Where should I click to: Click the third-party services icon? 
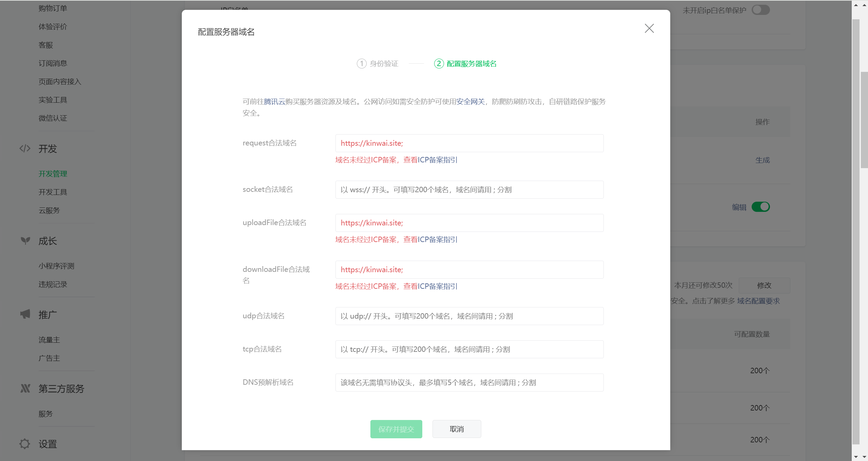(25, 388)
